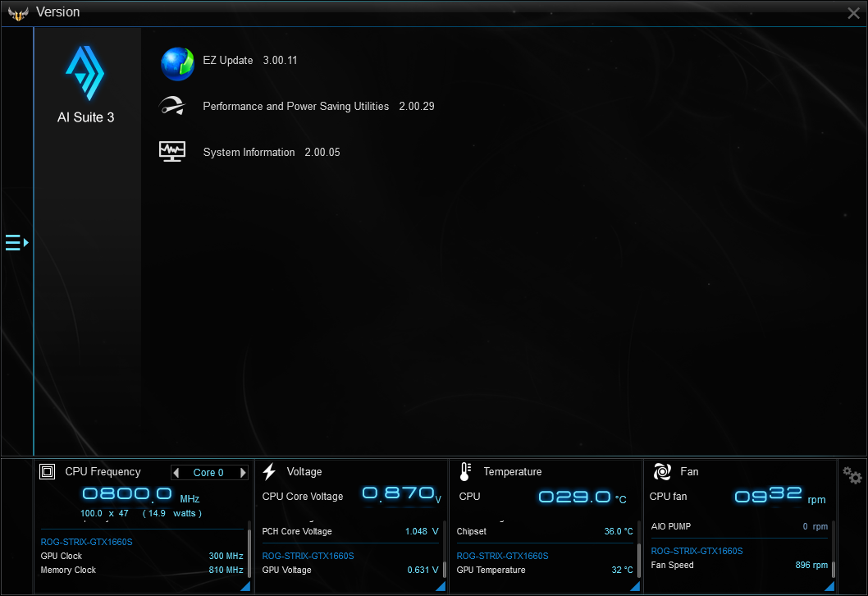868x596 pixels.
Task: Click the Fan icon
Action: click(662, 471)
